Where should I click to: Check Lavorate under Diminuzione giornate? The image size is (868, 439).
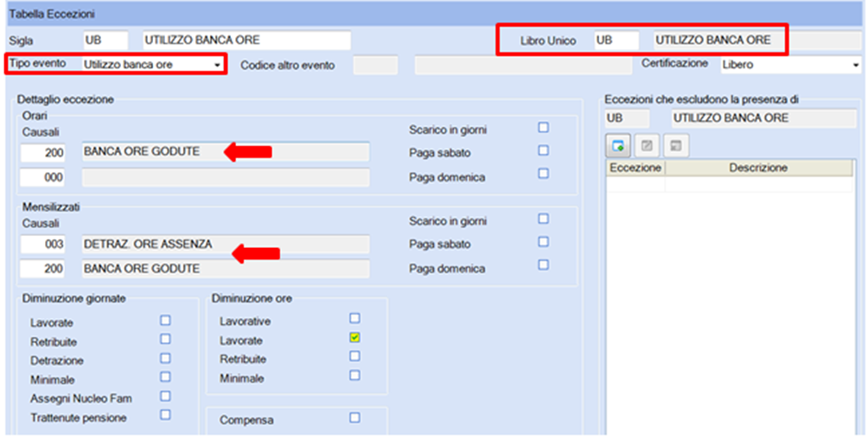coord(165,321)
